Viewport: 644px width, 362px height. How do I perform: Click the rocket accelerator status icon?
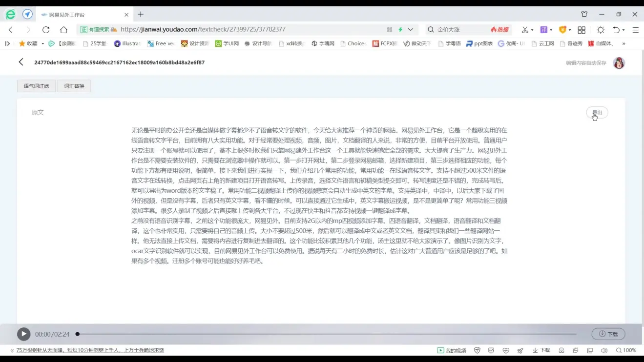click(520, 350)
